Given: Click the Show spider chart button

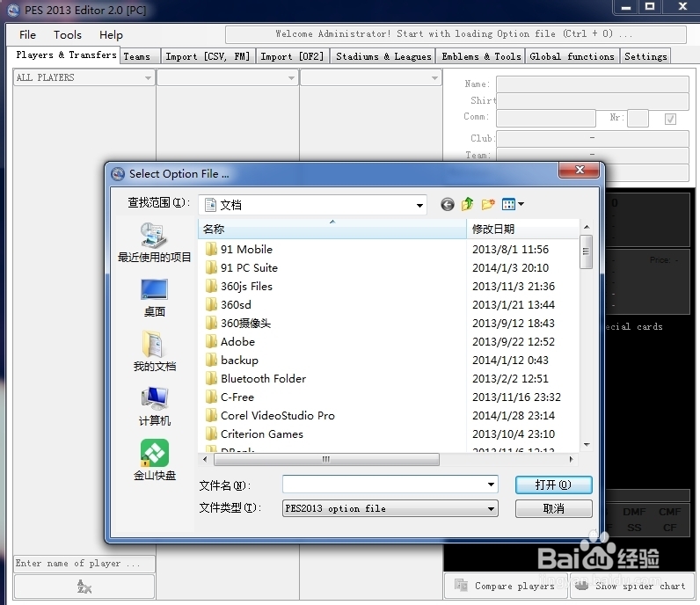Looking at the screenshot, I should tap(632, 586).
